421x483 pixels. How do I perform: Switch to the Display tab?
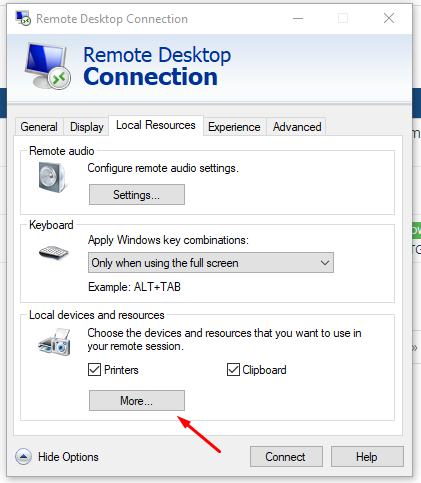click(x=87, y=127)
